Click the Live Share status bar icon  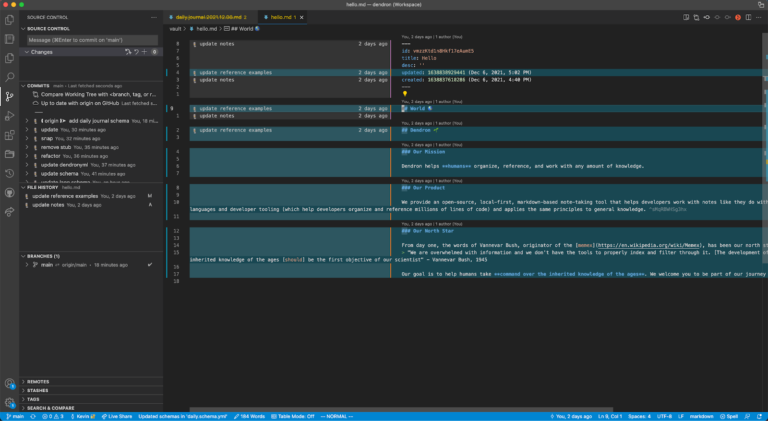pyautogui.click(x=116, y=415)
